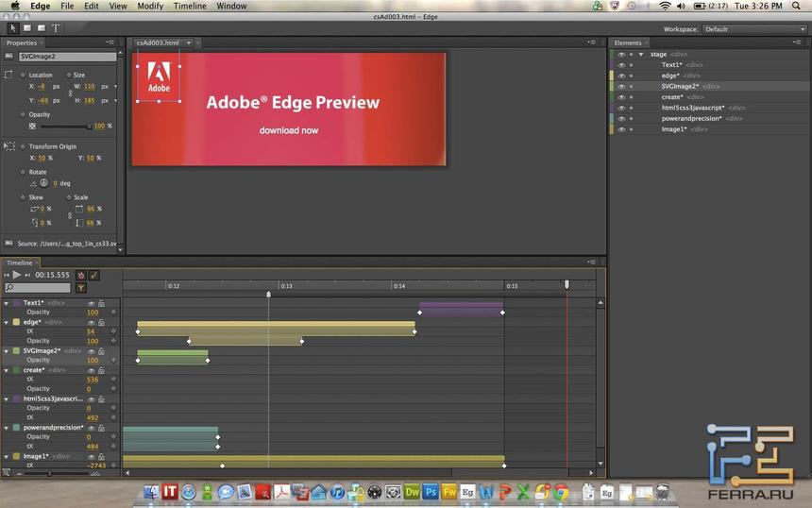The image size is (812, 508).
Task: Toggle Auto-Keyframe stopwatch button
Action: coord(81,276)
